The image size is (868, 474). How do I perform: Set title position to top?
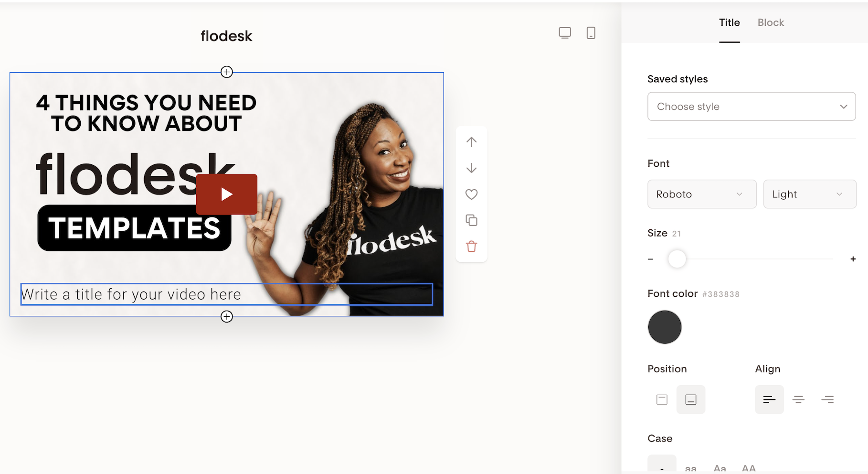pyautogui.click(x=662, y=399)
